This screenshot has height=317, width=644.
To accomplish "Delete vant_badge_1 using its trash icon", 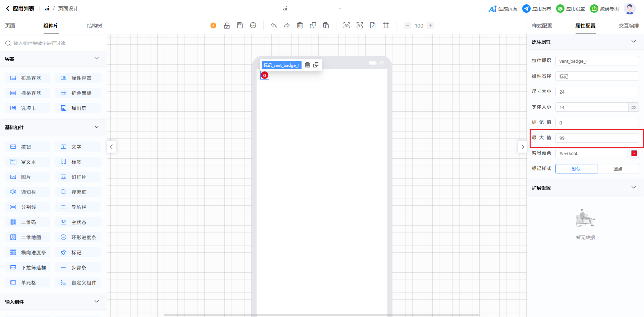I will [x=307, y=65].
